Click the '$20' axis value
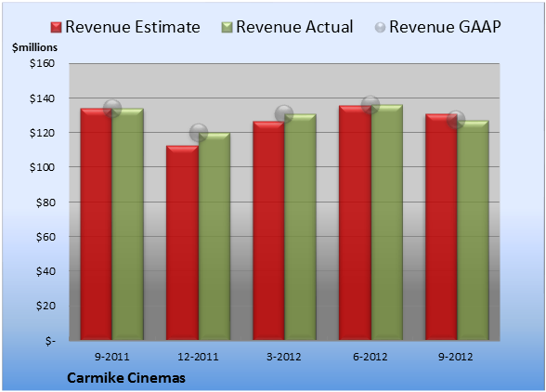546x392 pixels. click(45, 306)
